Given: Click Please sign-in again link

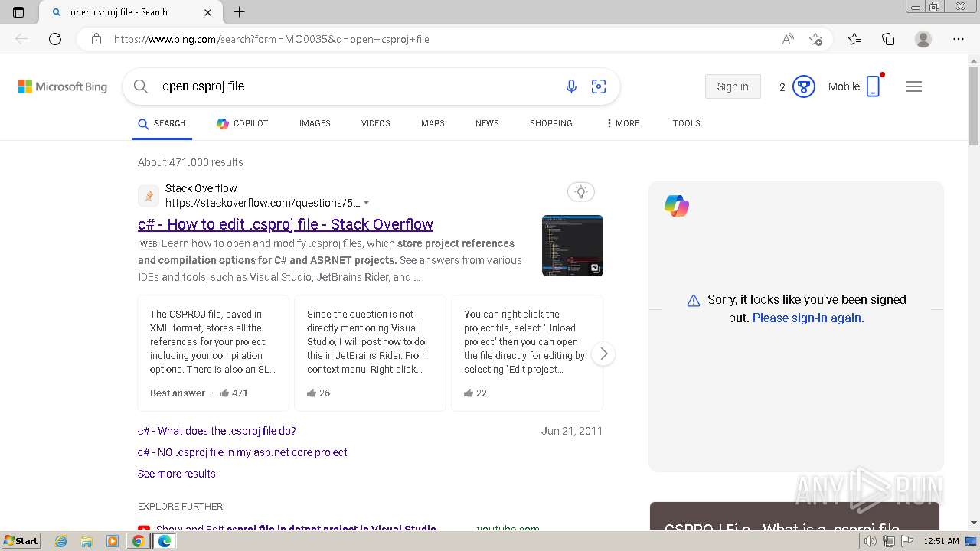Looking at the screenshot, I should click(808, 318).
